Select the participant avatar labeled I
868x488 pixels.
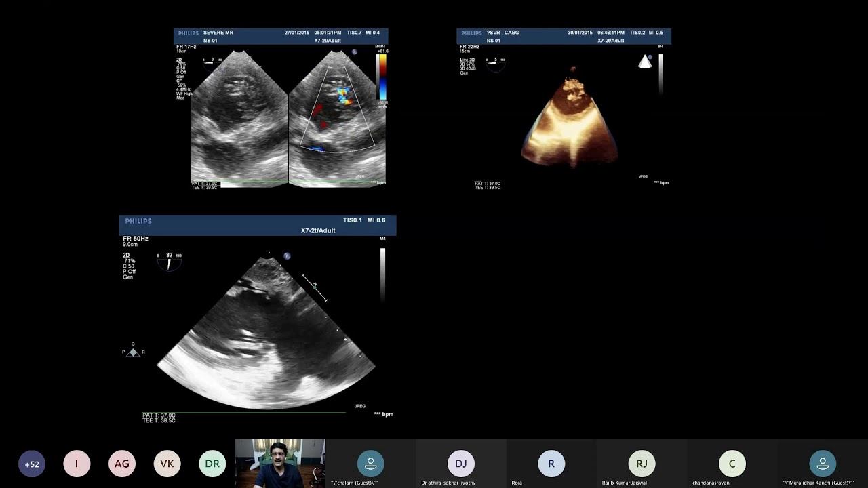click(77, 464)
